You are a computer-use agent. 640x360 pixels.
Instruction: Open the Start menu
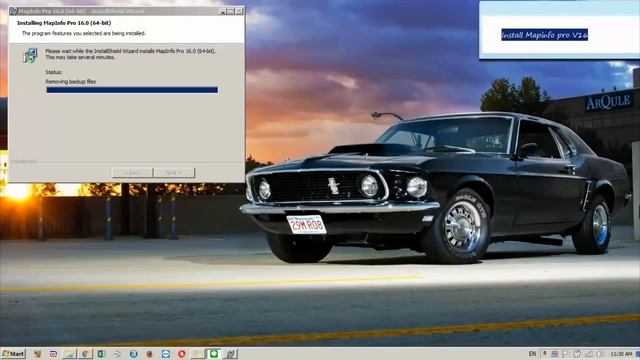coord(13,354)
